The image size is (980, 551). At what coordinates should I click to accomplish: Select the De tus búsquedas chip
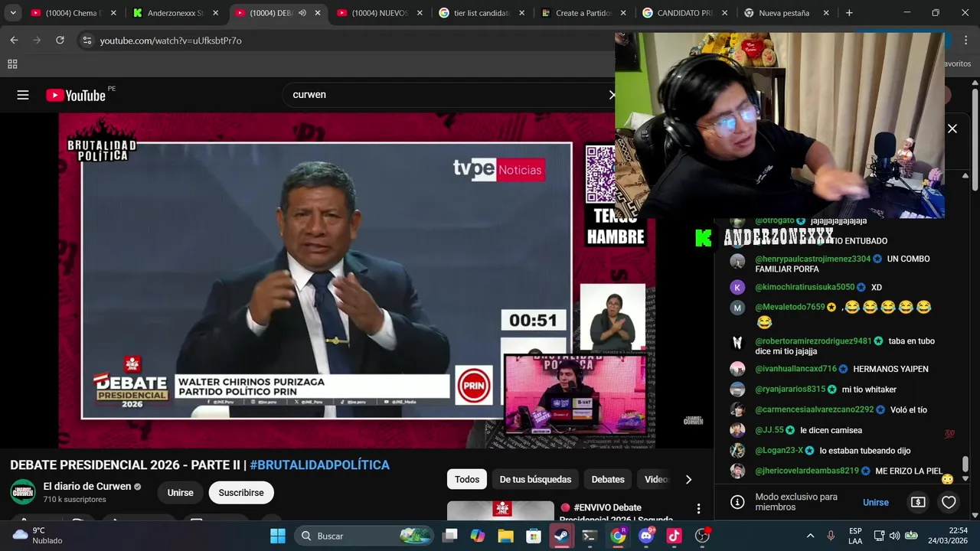click(535, 480)
